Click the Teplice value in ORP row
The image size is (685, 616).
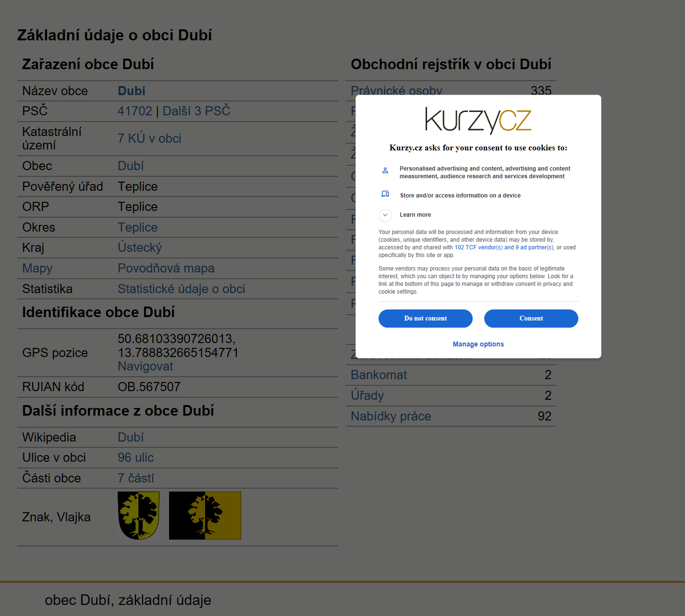coord(138,207)
